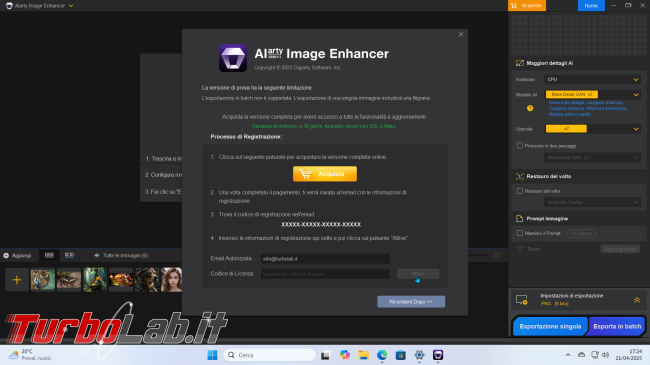The height and width of the screenshot is (365, 650).
Task: Select the forest bottle thumbnail
Action: pyautogui.click(x=95, y=280)
